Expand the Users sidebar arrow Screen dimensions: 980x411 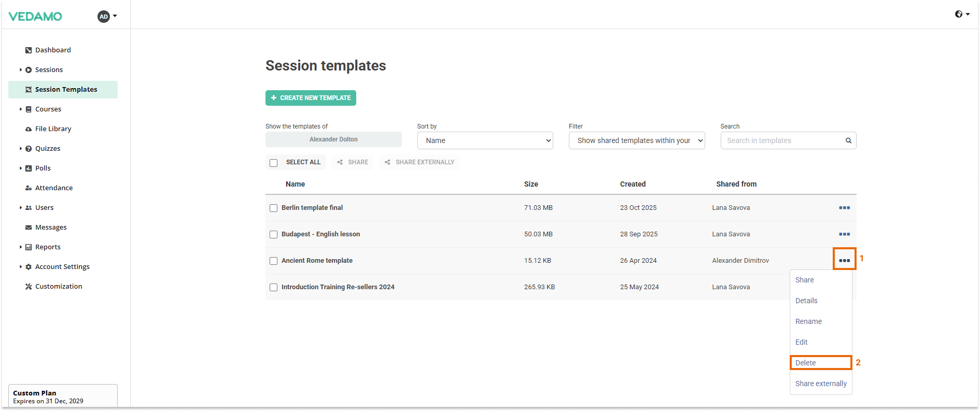[x=21, y=208]
